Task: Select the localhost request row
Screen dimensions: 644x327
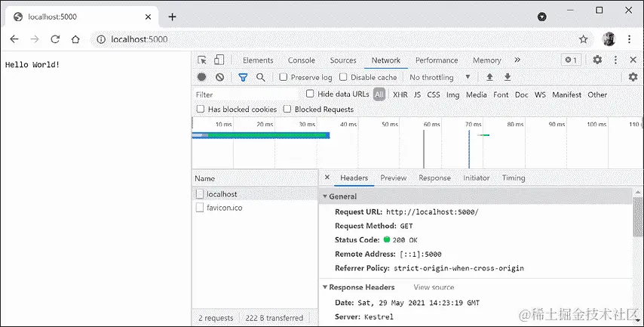Action: point(255,194)
